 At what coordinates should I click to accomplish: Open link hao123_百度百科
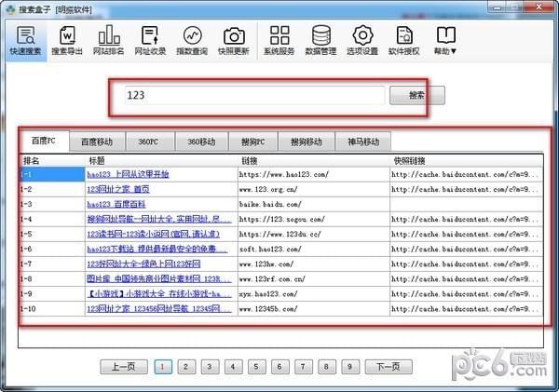tap(116, 204)
